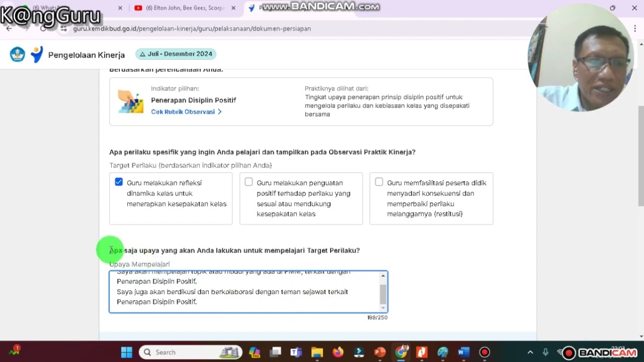Open Microsoft Word from the taskbar
The width and height of the screenshot is (644, 362).
coord(463,352)
